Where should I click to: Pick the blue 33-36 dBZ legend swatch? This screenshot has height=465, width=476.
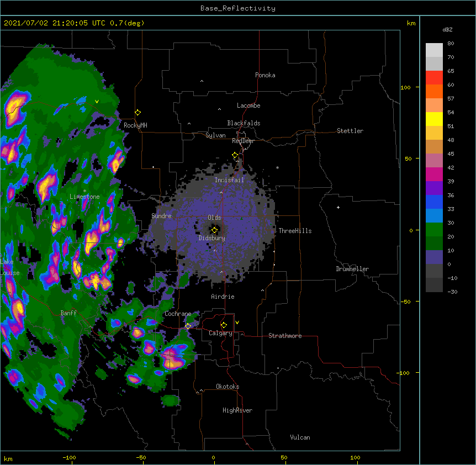[x=434, y=202]
